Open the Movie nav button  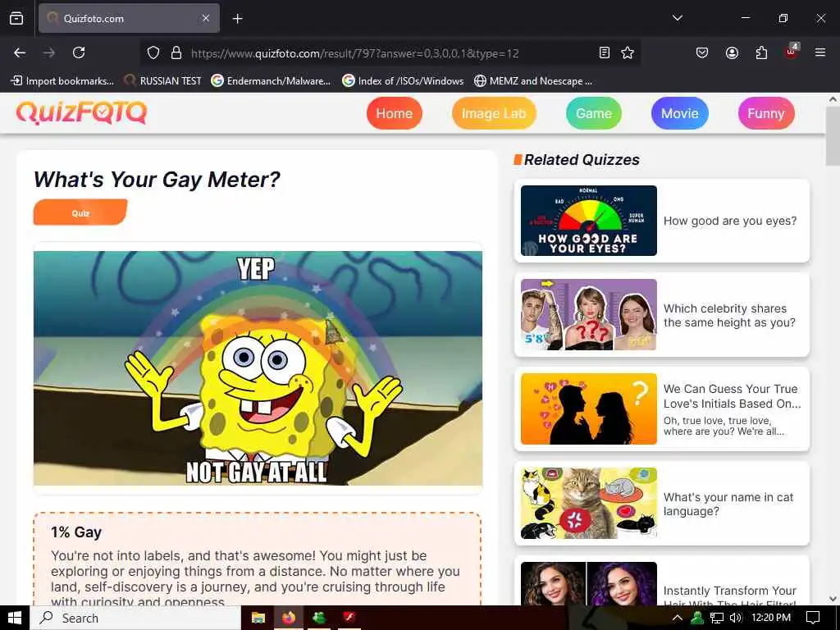click(x=680, y=113)
